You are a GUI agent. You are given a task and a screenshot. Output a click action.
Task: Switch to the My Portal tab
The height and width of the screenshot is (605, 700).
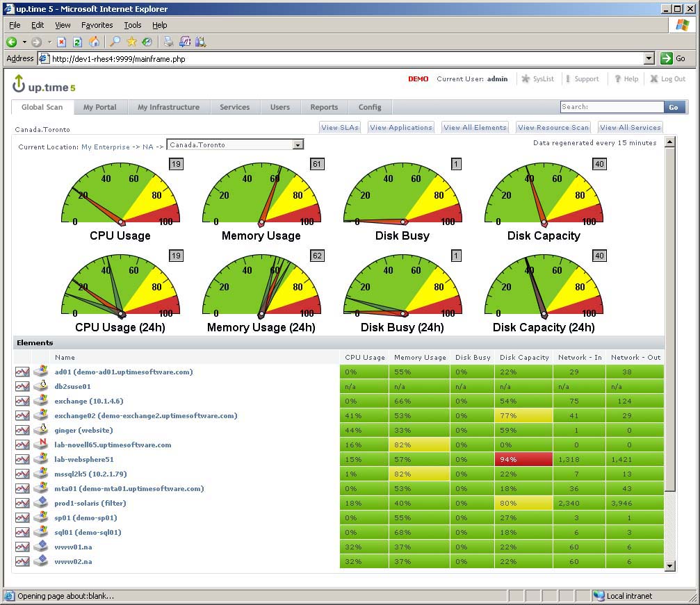(x=99, y=107)
